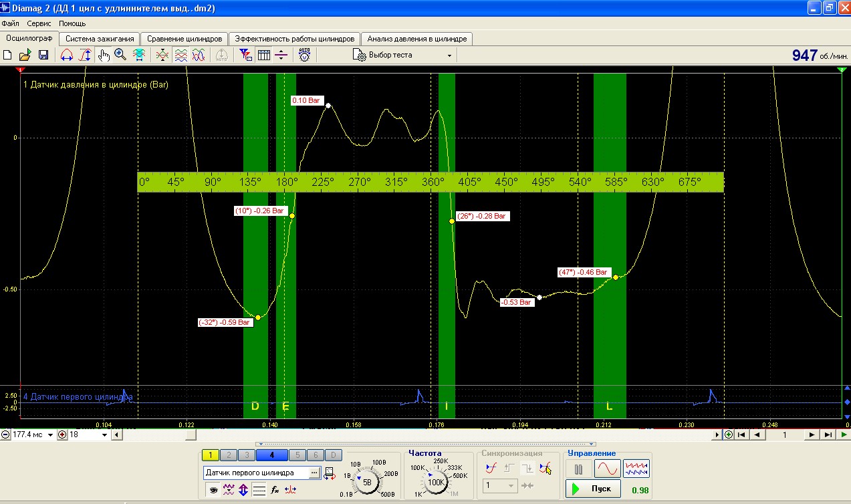Select channel 4 blue button
The height and width of the screenshot is (504, 851).
[x=272, y=455]
